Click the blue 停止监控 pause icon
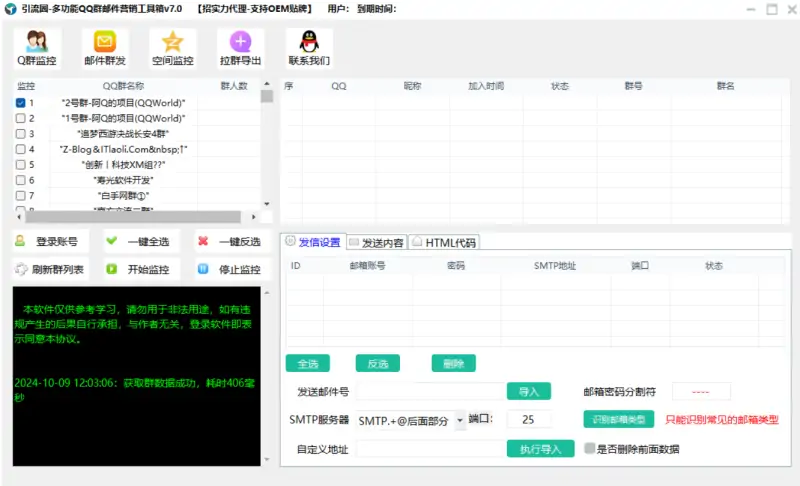 pyautogui.click(x=203, y=269)
